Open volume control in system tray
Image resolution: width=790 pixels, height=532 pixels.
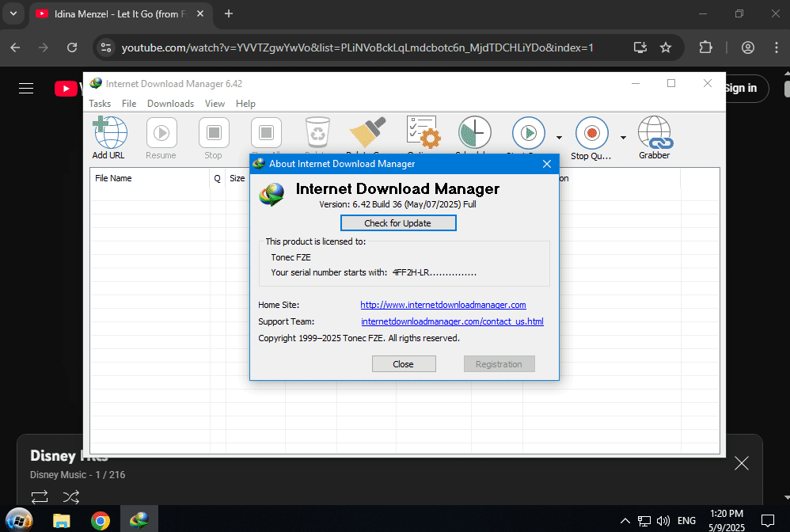click(663, 520)
